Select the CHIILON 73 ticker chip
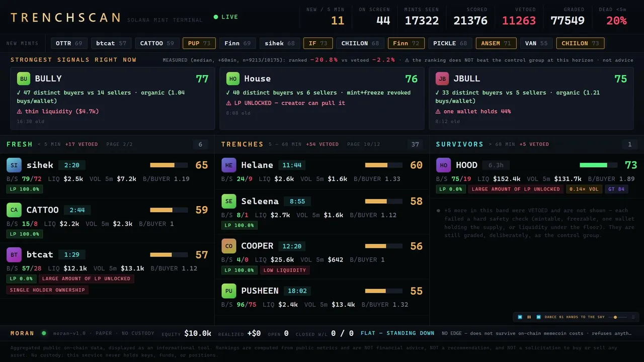The height and width of the screenshot is (362, 644). point(580,43)
